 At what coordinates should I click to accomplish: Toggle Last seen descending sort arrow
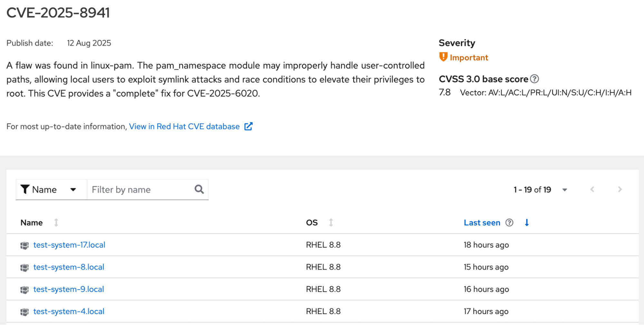(527, 222)
